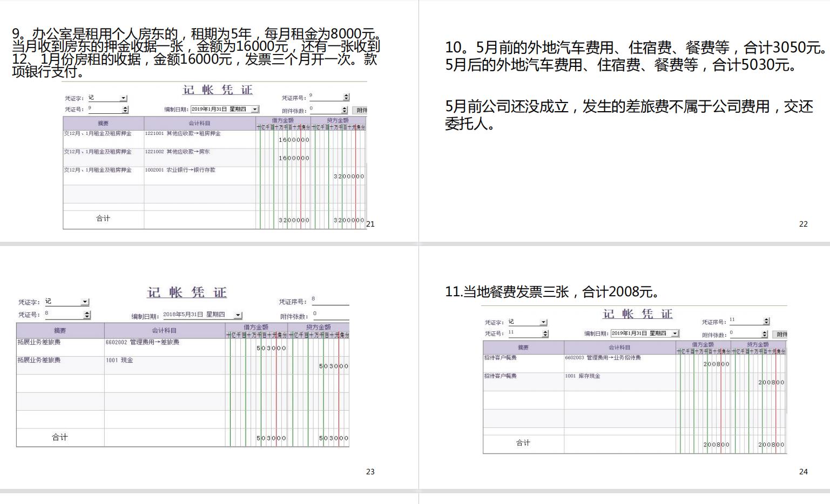Viewport: 830px width, 504px height.
Task: Increment 凭证号 with the up arrow on voucher 9
Action: 125,107
